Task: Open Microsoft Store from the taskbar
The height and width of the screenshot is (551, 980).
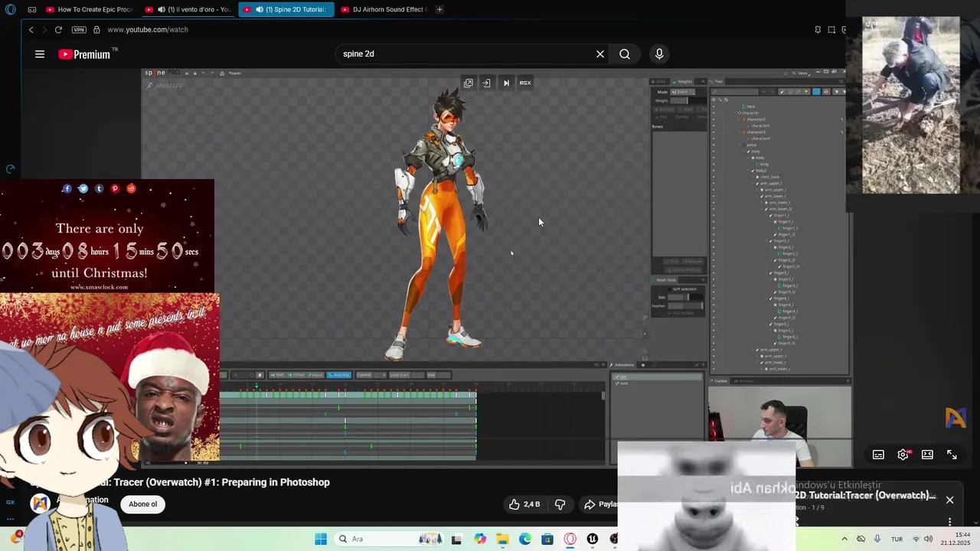Action: coord(547,539)
